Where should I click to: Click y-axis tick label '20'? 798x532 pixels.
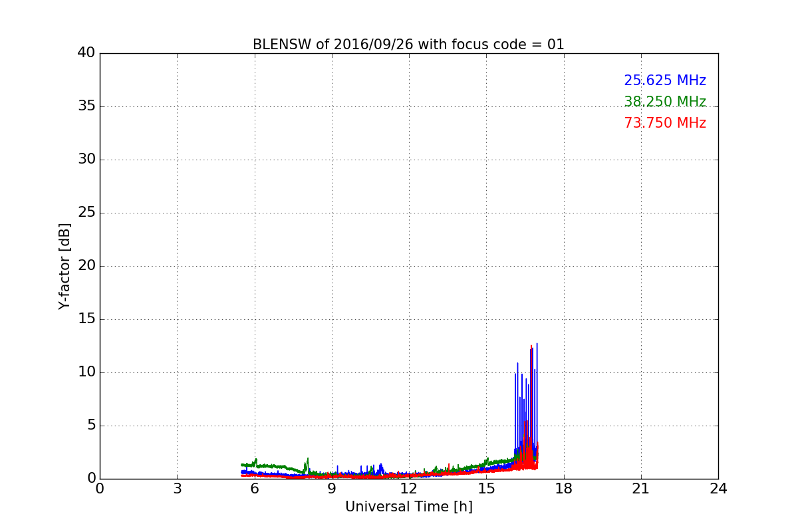pyautogui.click(x=86, y=266)
